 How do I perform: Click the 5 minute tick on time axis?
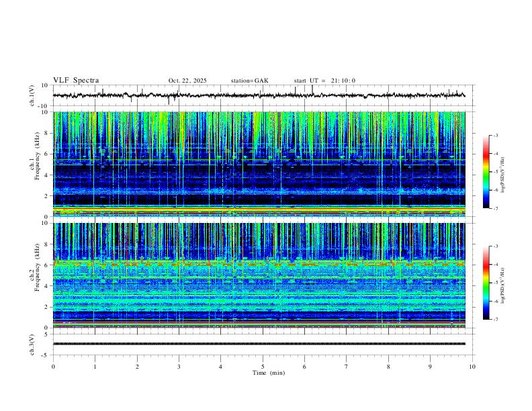pos(263,367)
